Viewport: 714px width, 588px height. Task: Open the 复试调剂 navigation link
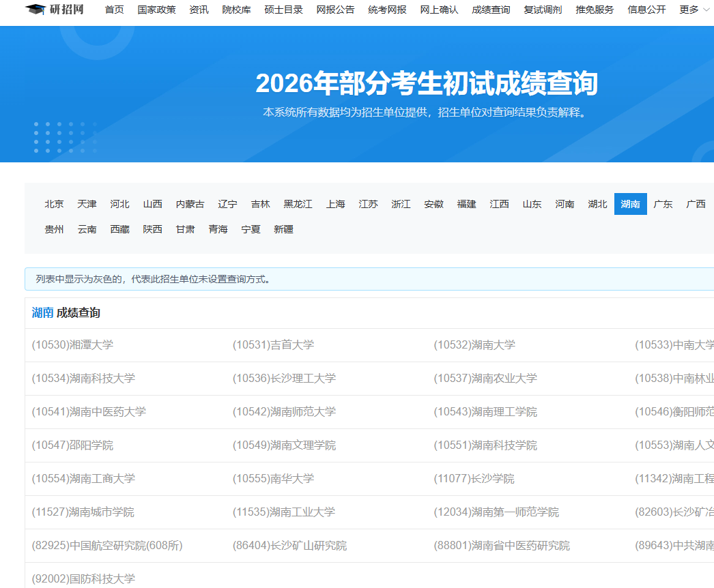[543, 10]
